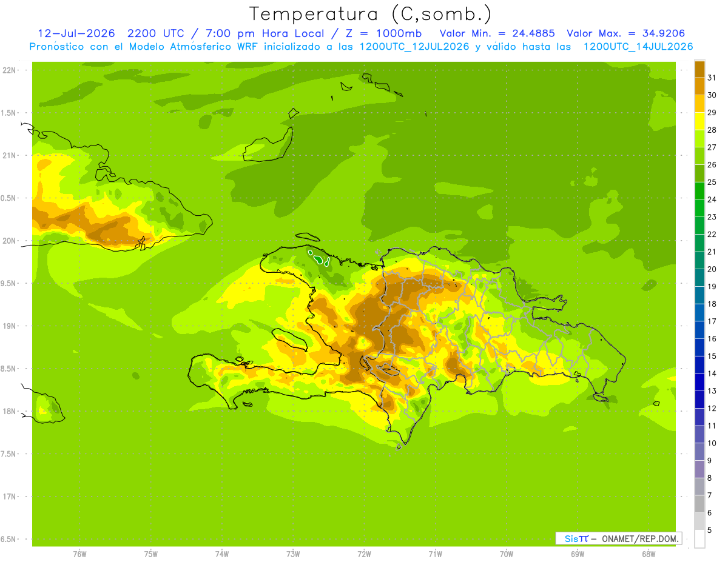Click legend swatch between 25 and 26
728x562 pixels.
pos(699,173)
